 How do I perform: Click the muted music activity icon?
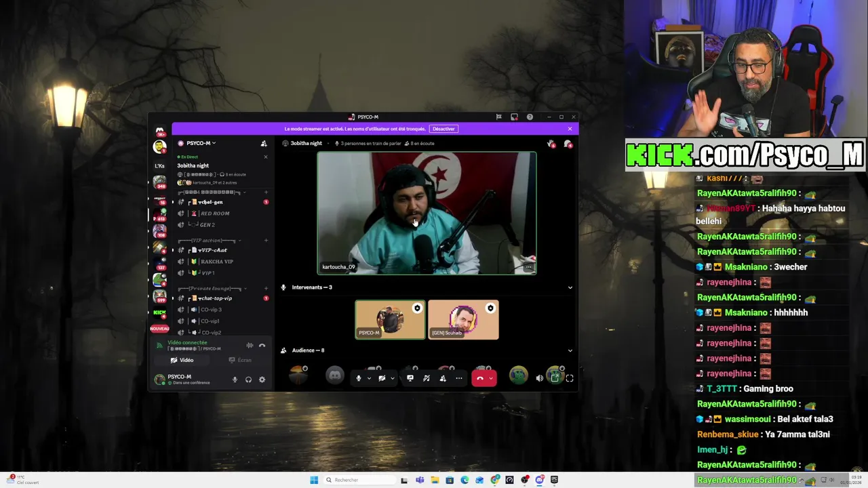(x=427, y=378)
